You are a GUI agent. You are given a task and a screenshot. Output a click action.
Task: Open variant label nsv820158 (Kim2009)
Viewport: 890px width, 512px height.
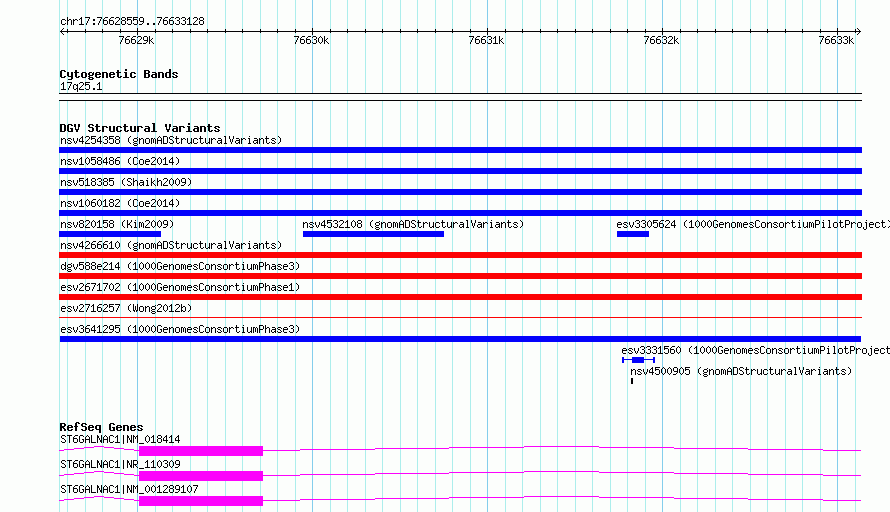(x=117, y=224)
